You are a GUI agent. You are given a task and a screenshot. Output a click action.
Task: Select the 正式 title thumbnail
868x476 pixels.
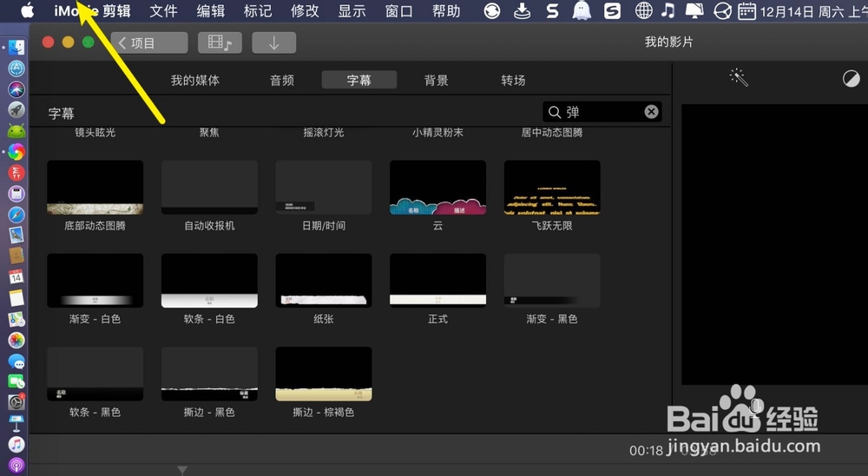pyautogui.click(x=437, y=281)
